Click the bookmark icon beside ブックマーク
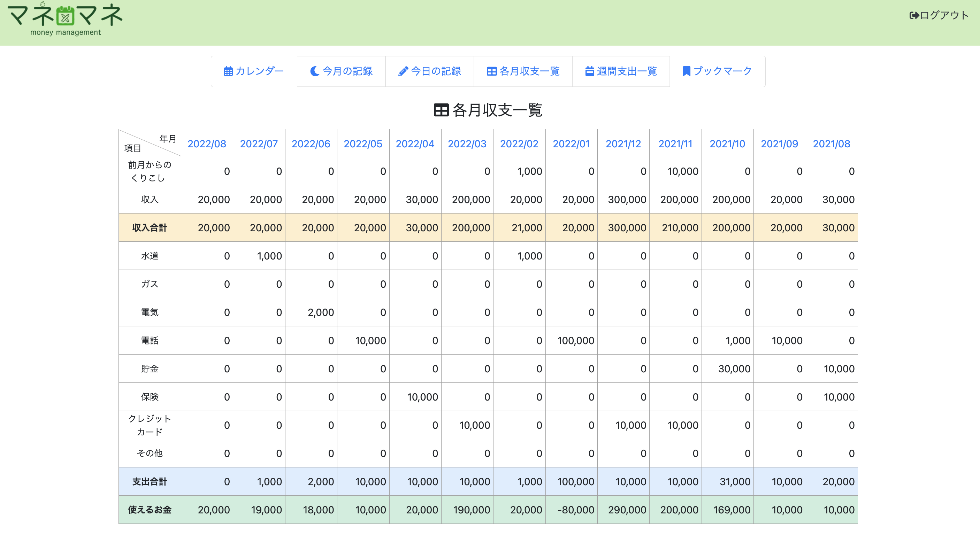This screenshot has height=535, width=980. 686,71
